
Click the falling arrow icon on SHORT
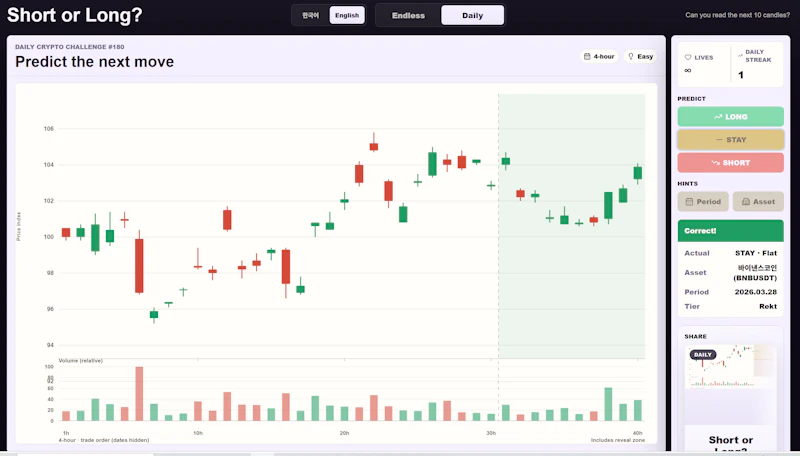pyautogui.click(x=715, y=163)
